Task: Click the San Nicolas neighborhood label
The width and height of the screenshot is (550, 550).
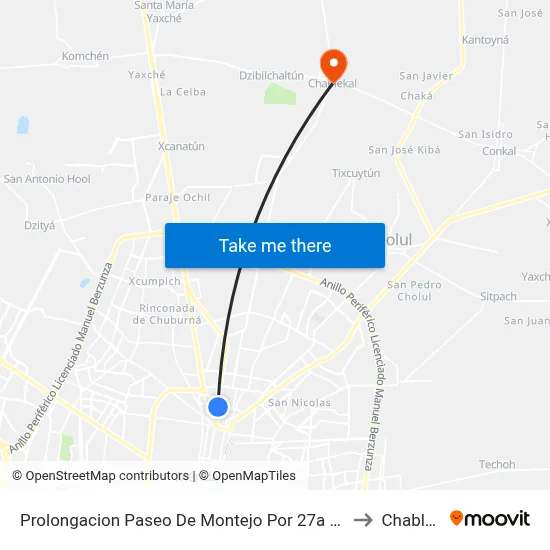Action: point(299,403)
